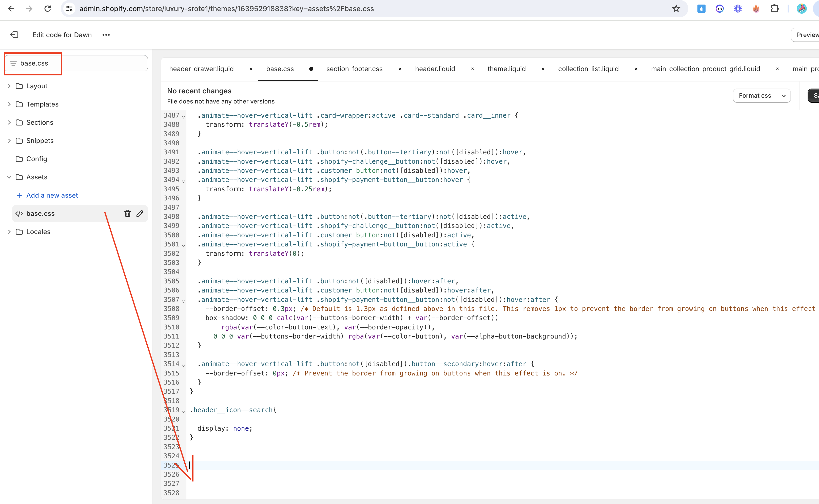819x504 pixels.
Task: Expand the Layout folder
Action: point(9,86)
